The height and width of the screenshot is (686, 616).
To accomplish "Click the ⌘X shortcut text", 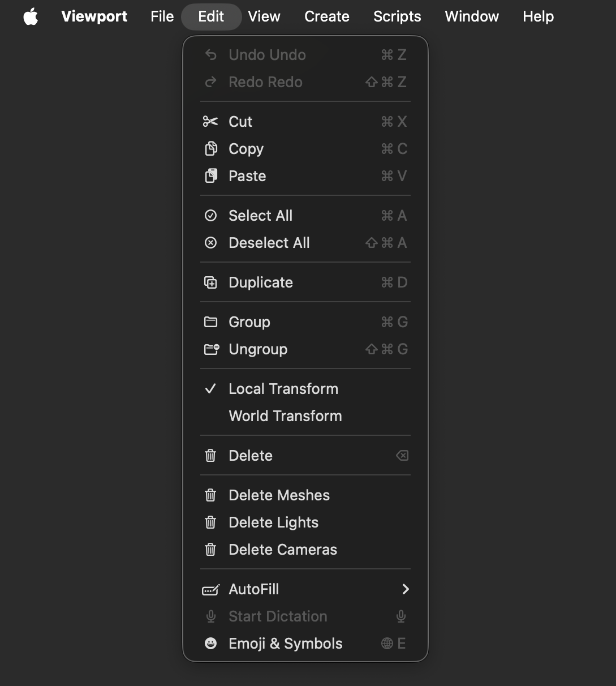I will [x=394, y=122].
